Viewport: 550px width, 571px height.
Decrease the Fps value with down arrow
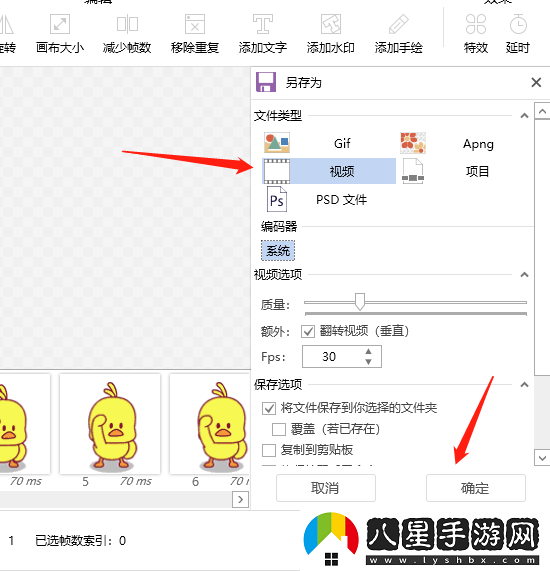pyautogui.click(x=369, y=362)
